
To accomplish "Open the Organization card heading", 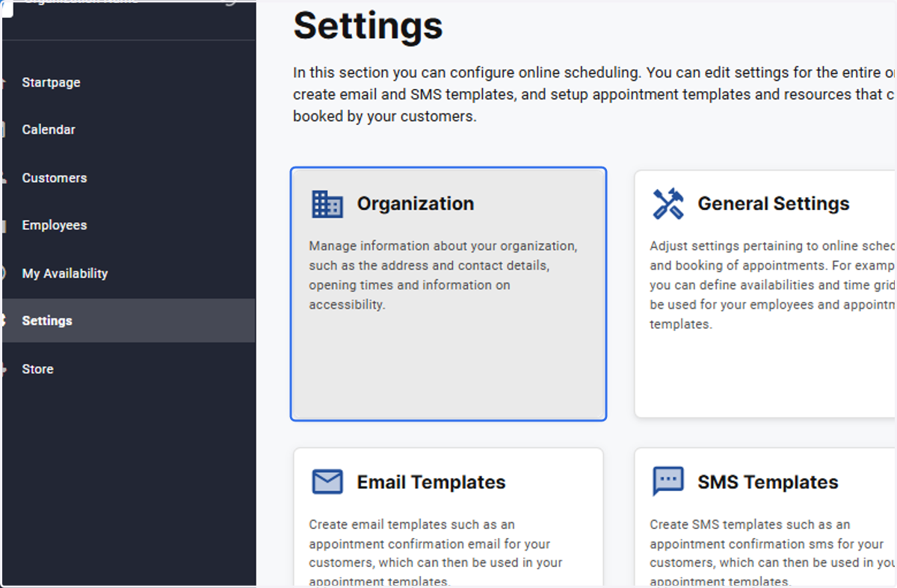I will pos(416,204).
